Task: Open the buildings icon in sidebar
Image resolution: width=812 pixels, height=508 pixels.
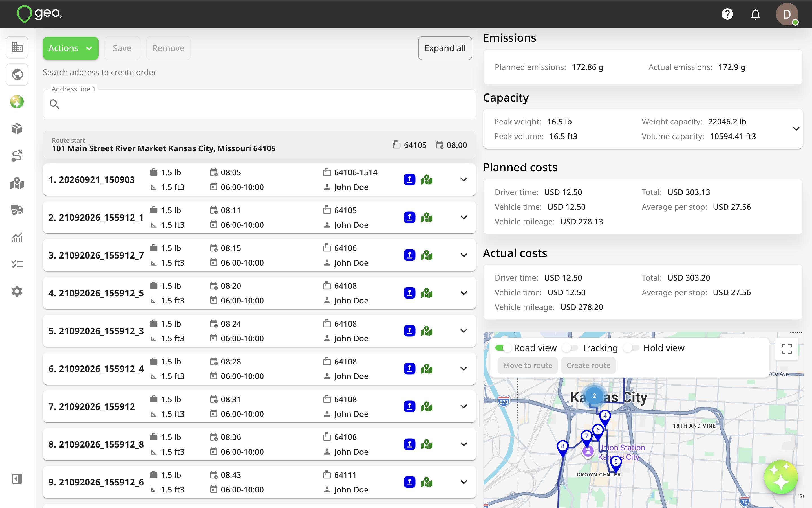Action: point(17,47)
